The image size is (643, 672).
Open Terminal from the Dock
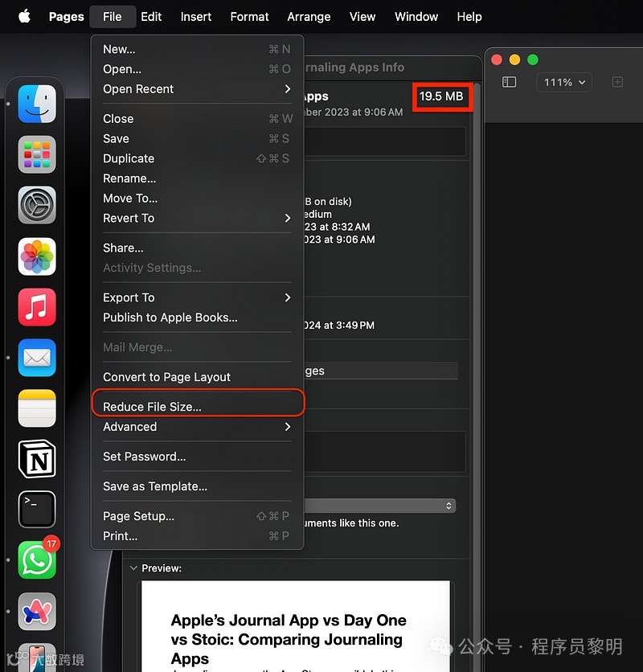click(37, 510)
